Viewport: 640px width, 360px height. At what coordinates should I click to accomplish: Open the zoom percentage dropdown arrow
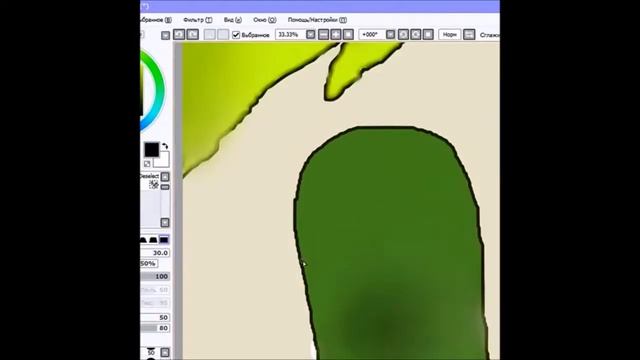310,35
